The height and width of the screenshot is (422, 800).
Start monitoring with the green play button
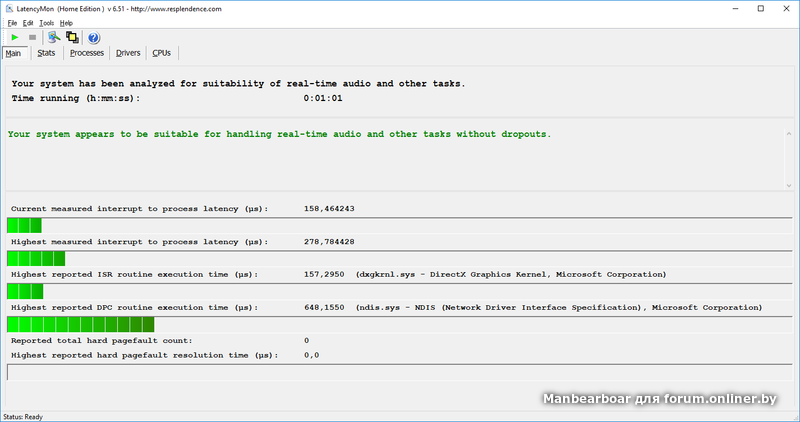click(15, 37)
